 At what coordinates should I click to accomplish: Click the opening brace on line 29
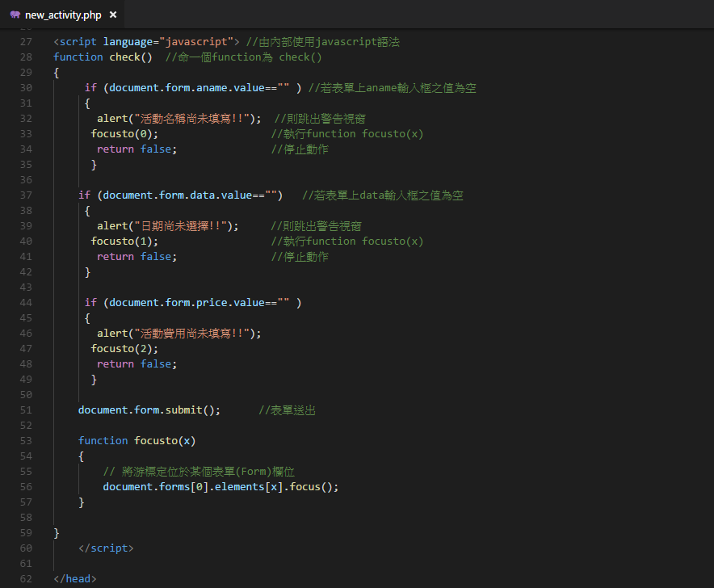pyautogui.click(x=57, y=73)
